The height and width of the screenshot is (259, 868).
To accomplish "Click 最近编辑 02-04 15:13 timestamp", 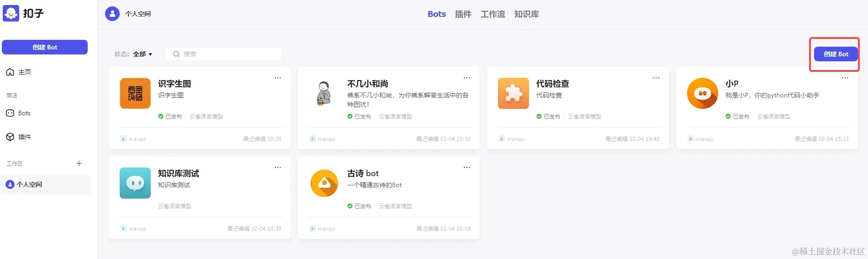I will (x=821, y=139).
